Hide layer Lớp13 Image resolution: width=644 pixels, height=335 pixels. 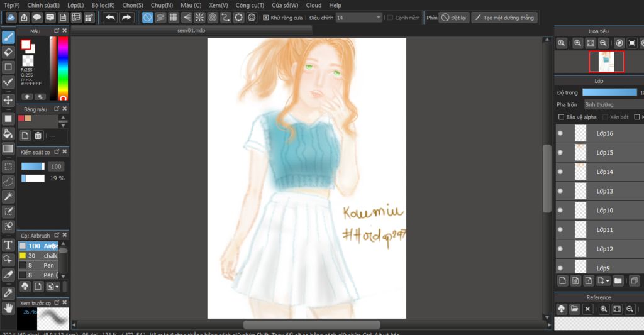pyautogui.click(x=560, y=191)
